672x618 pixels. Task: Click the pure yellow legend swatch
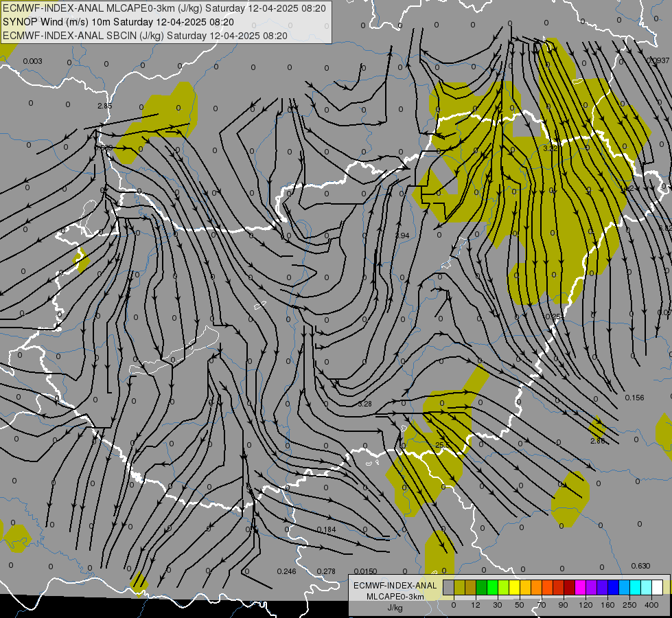pos(515,587)
